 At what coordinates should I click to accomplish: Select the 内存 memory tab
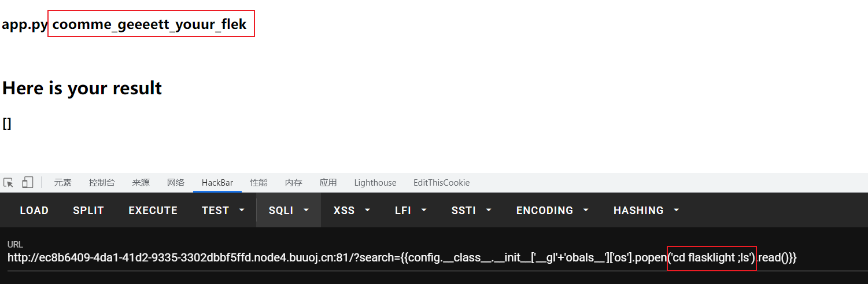coord(294,183)
